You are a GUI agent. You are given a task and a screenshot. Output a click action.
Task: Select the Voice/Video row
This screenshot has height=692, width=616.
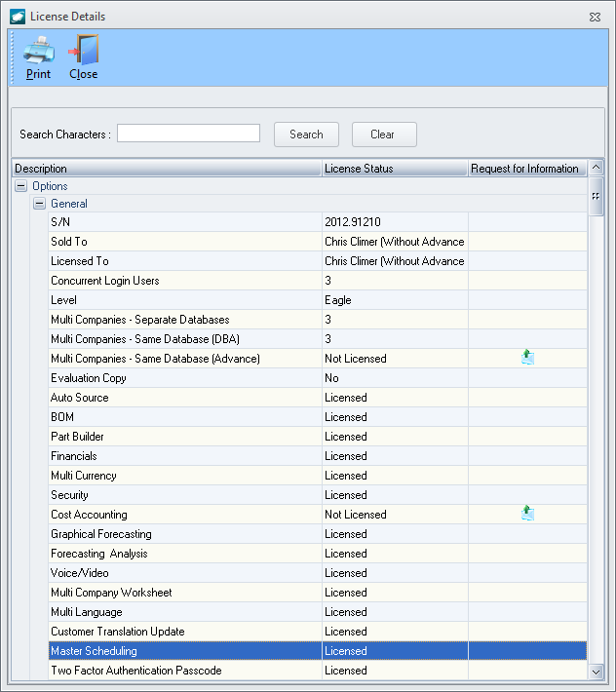point(318,573)
